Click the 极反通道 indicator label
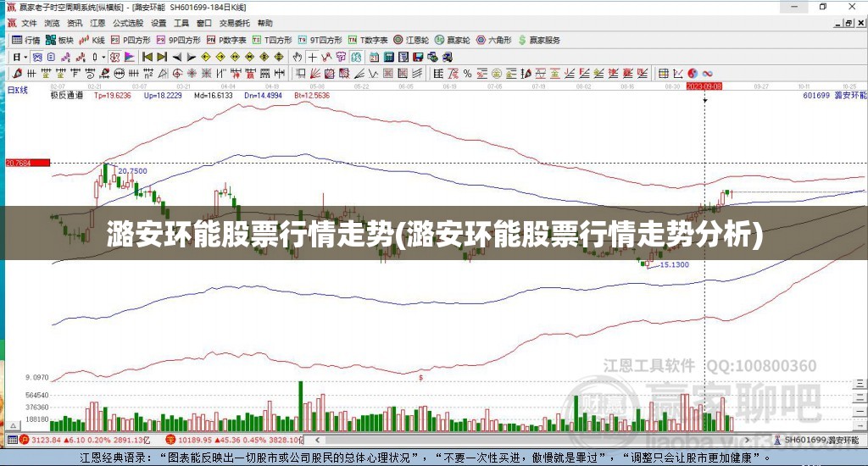The width and height of the screenshot is (868, 466). 67,96
